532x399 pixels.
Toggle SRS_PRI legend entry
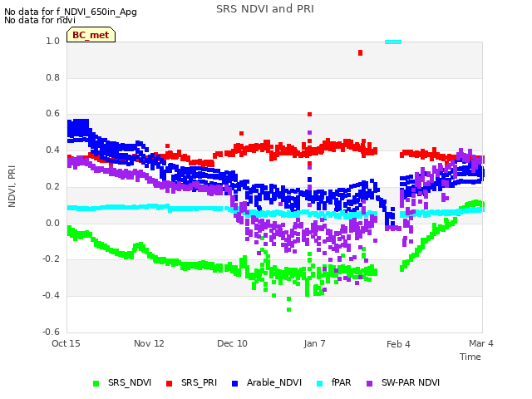tap(191, 382)
